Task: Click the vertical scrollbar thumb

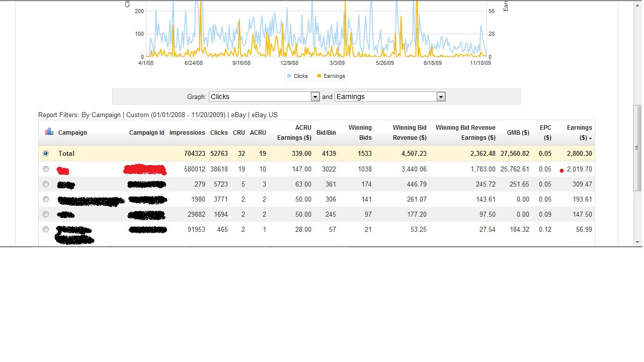Action: click(637, 148)
